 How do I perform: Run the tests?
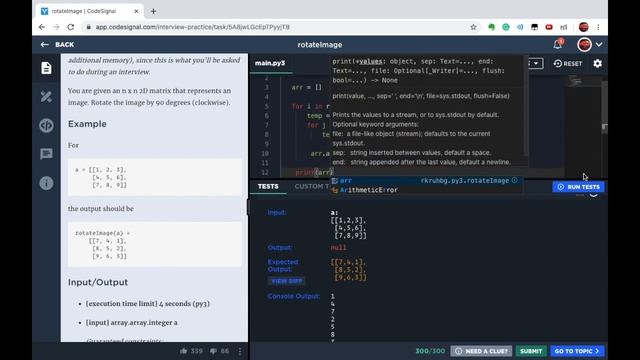tap(578, 187)
